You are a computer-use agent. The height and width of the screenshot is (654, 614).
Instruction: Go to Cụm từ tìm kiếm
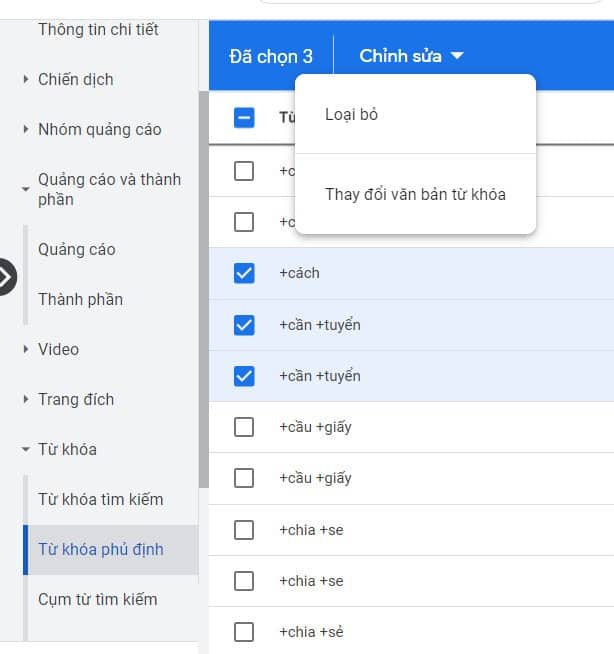coord(97,599)
